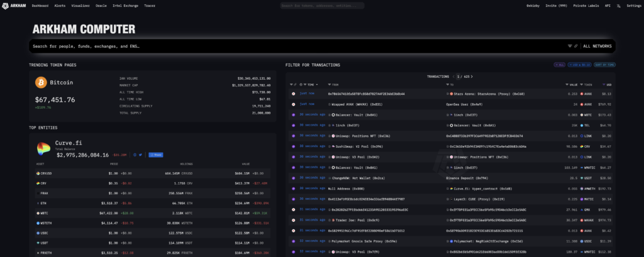Open address 0x786567410fa5878Fc858d7827AAF2E36bE3b8b44

(367, 94)
